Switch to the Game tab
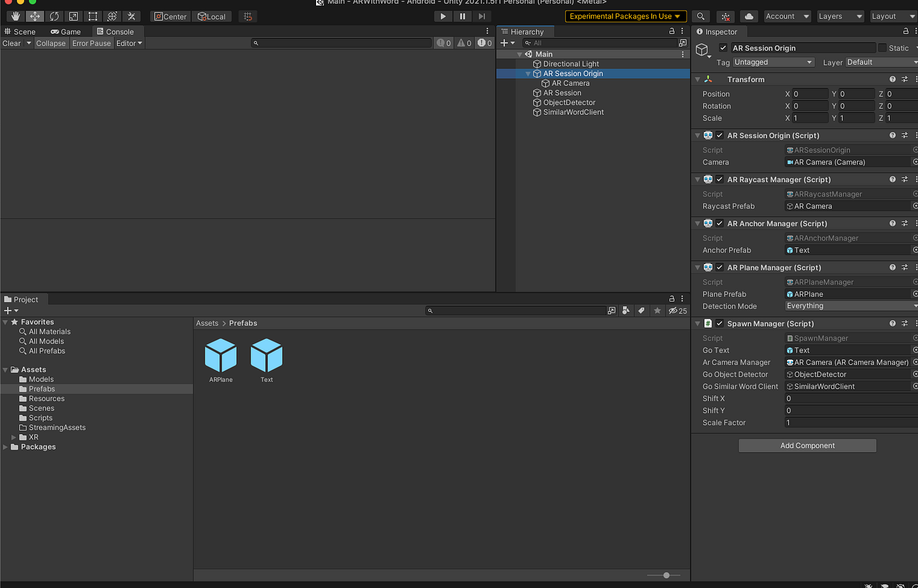Viewport: 918px width, 588px height. tap(66, 31)
